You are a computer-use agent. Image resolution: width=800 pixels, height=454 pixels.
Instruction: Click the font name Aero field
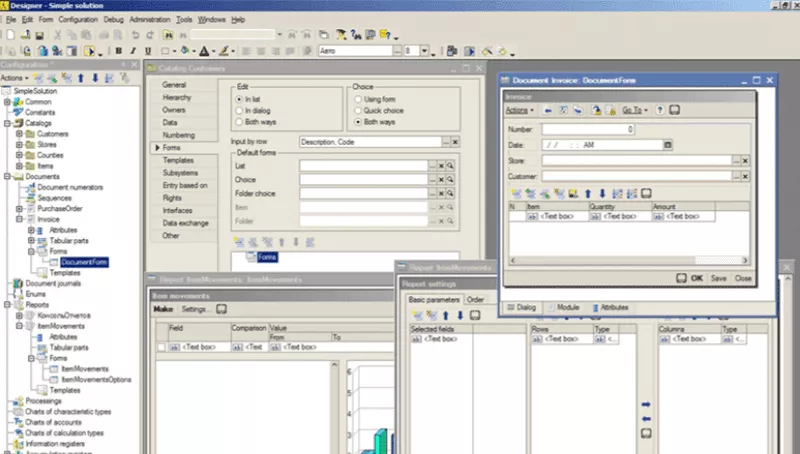pyautogui.click(x=356, y=51)
